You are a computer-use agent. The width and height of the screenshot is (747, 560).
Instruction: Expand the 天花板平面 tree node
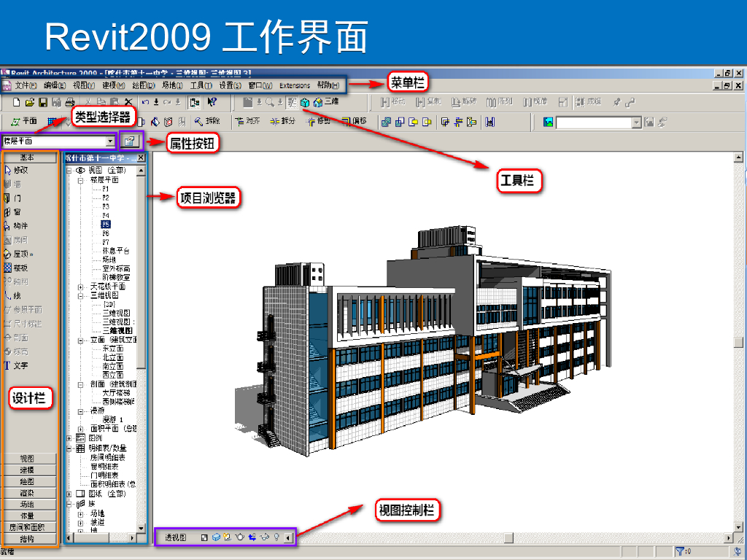click(x=80, y=287)
